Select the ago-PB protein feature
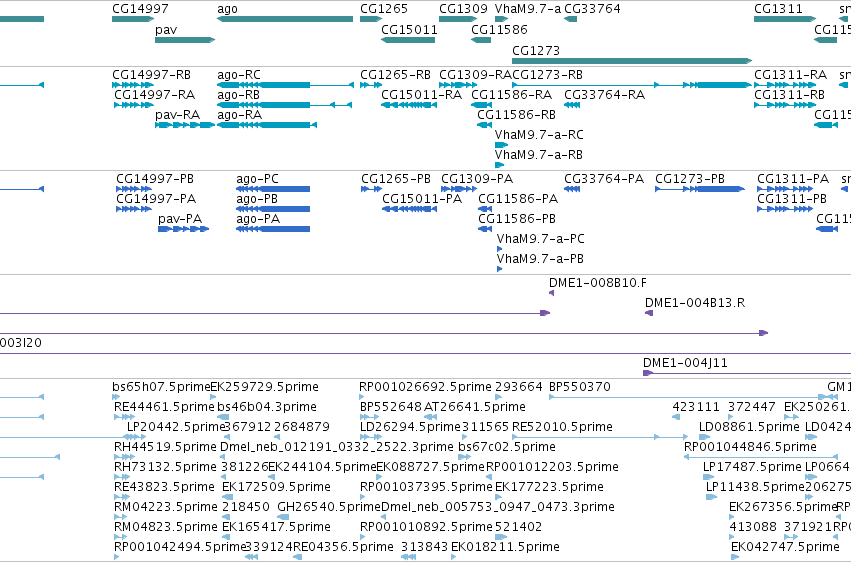The width and height of the screenshot is (851, 562). tap(273, 209)
